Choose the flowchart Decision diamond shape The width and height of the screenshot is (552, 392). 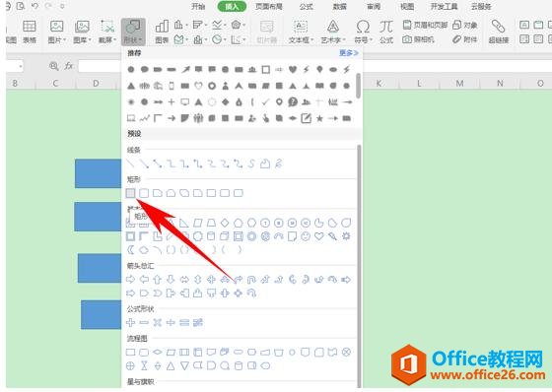tap(158, 352)
